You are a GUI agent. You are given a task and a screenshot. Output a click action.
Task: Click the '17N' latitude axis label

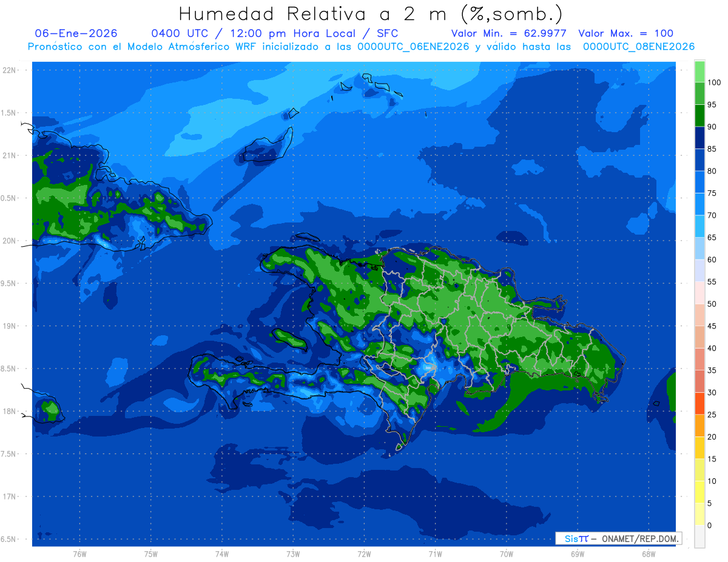click(10, 497)
